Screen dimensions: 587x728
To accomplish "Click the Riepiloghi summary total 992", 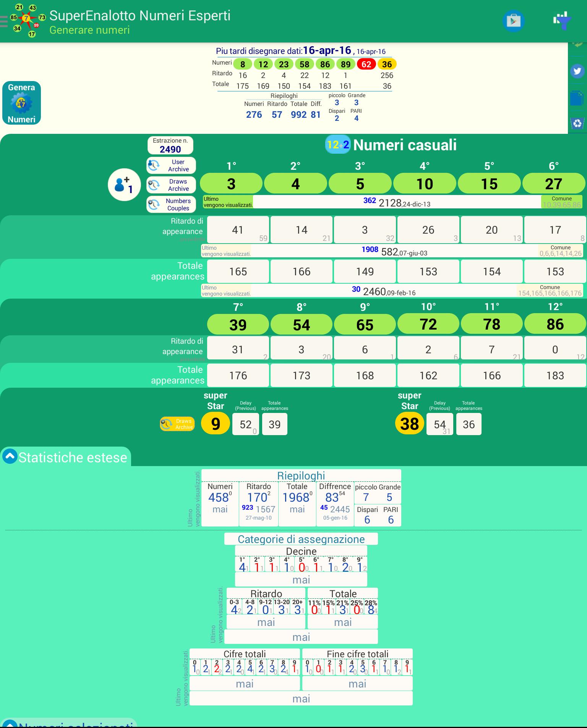I will click(x=298, y=115).
